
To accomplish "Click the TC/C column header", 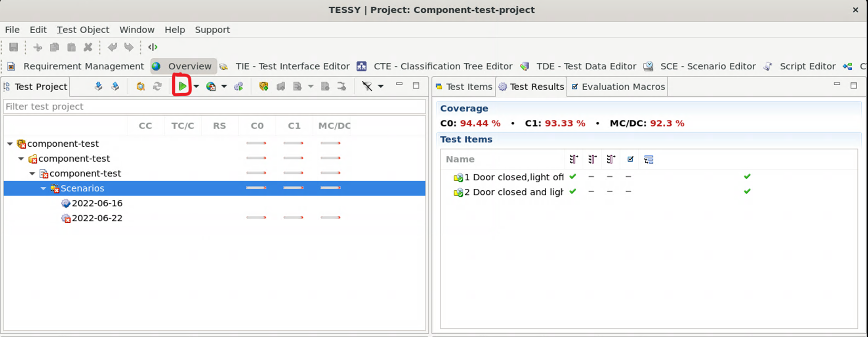I will point(183,126).
